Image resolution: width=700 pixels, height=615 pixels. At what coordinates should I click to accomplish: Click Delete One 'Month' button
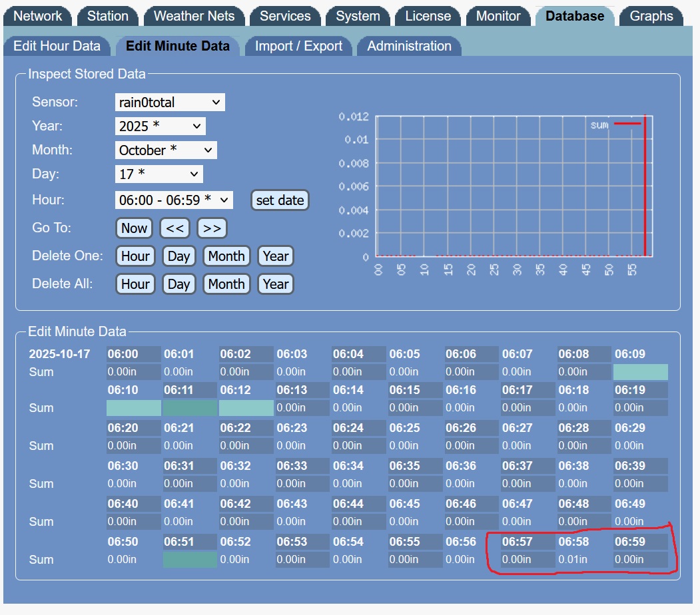coord(226,256)
